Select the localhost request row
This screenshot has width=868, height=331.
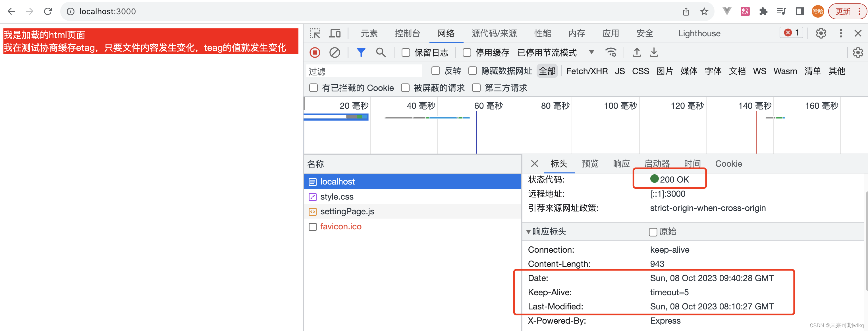(413, 182)
